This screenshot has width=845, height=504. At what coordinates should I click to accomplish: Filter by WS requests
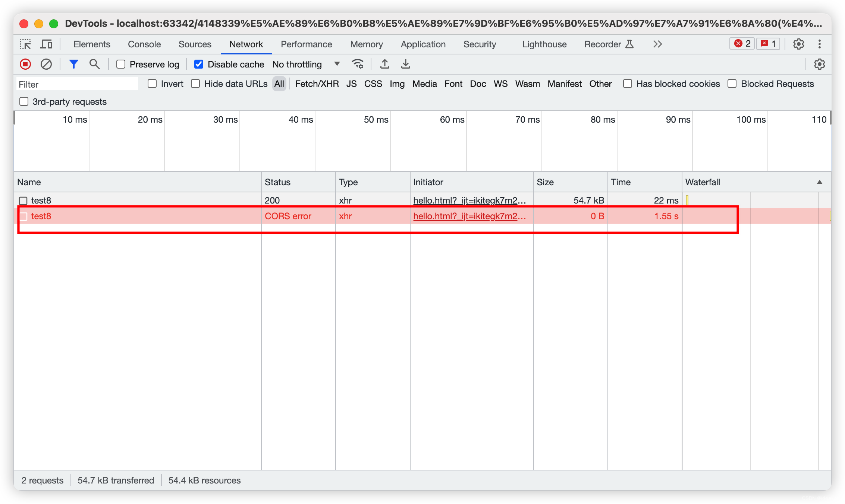click(500, 84)
